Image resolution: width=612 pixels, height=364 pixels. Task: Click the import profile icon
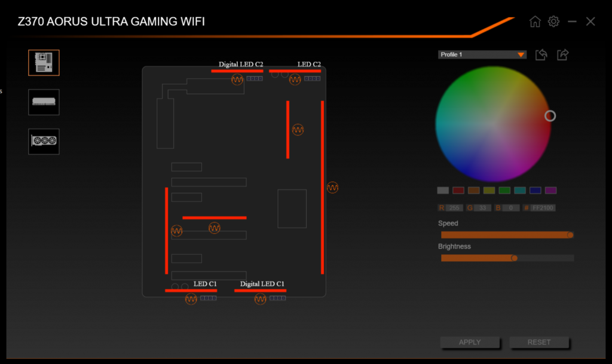coord(541,54)
